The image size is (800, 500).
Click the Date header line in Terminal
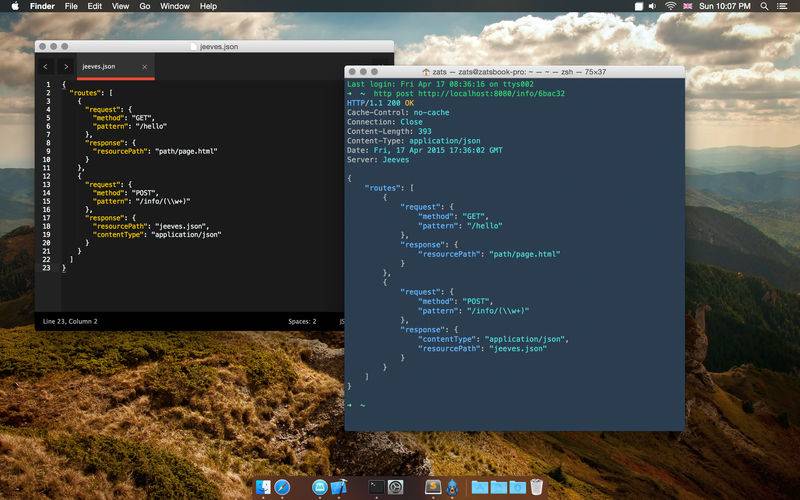(425, 150)
